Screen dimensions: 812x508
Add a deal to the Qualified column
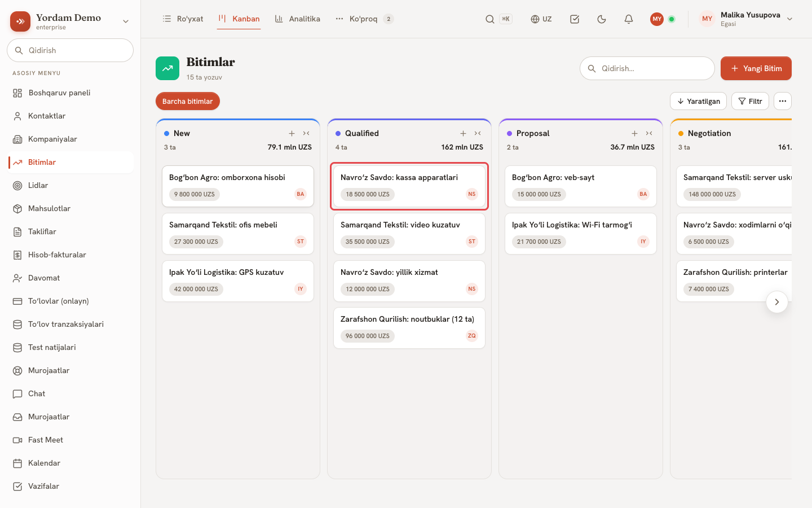point(463,133)
